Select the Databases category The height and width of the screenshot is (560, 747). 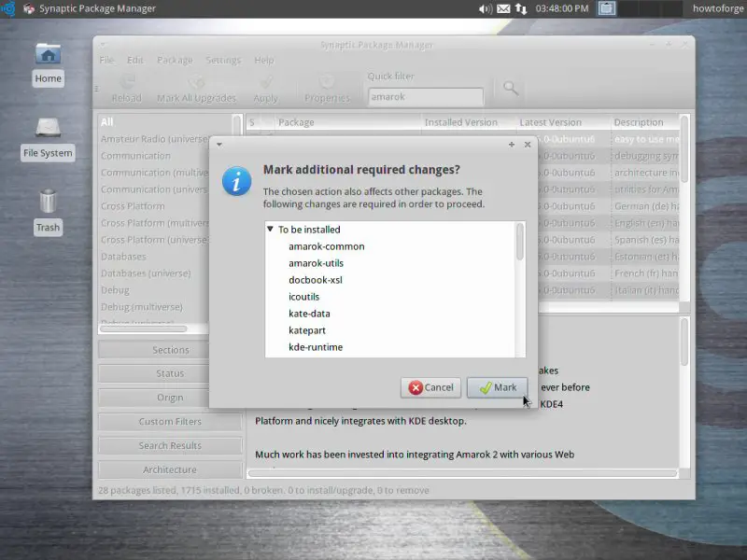[123, 257]
